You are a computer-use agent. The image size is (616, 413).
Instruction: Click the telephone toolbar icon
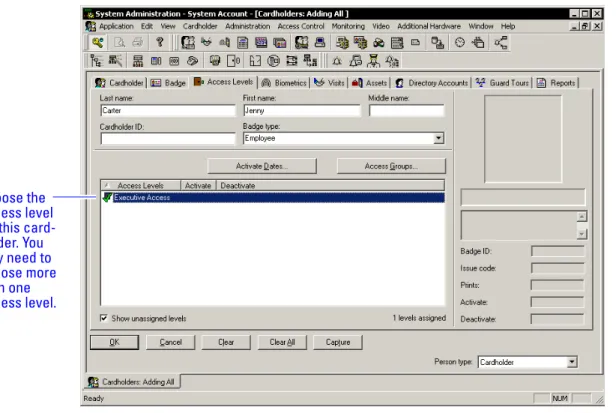(x=192, y=61)
